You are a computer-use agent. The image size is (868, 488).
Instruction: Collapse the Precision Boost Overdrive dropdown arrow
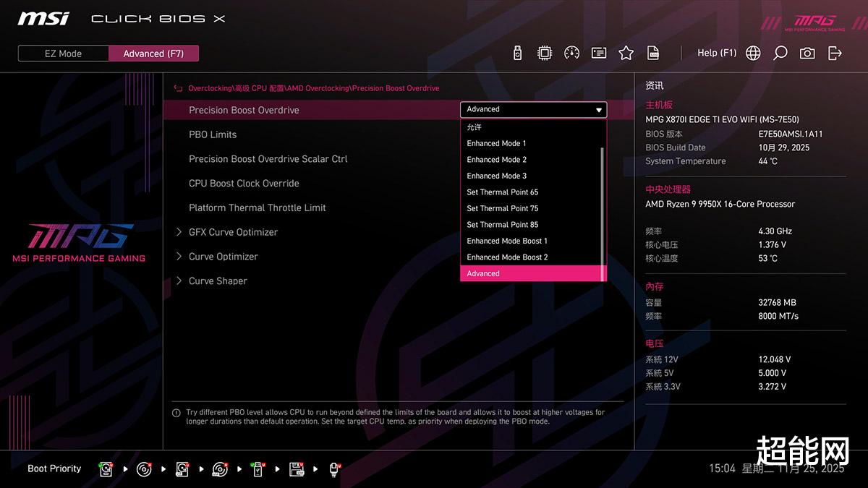click(599, 110)
